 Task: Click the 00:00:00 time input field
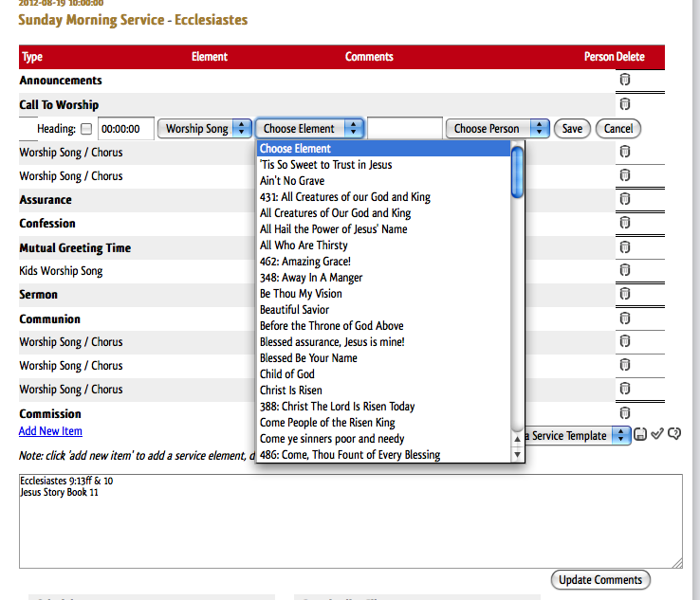(x=126, y=129)
